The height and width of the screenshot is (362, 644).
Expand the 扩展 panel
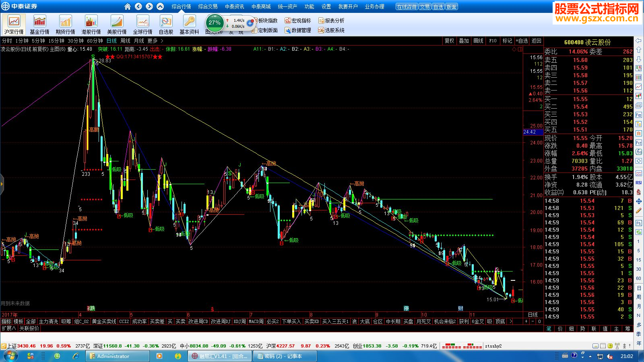click(9, 328)
